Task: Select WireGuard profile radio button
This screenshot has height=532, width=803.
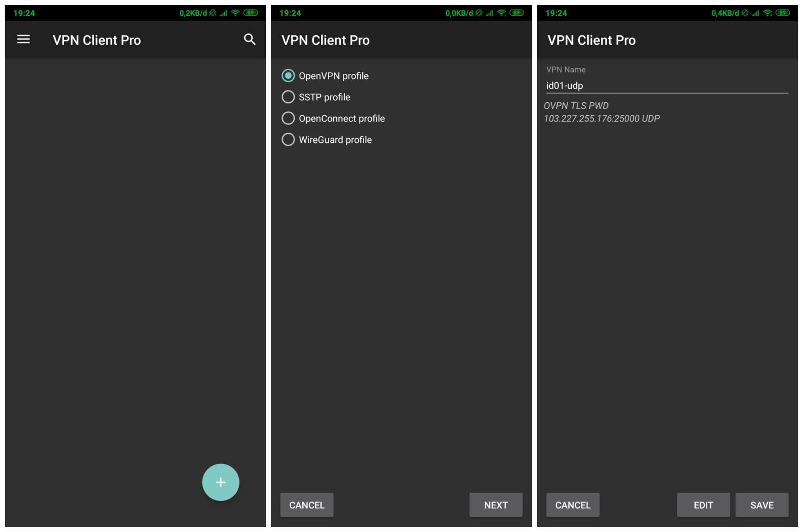Action: point(288,140)
